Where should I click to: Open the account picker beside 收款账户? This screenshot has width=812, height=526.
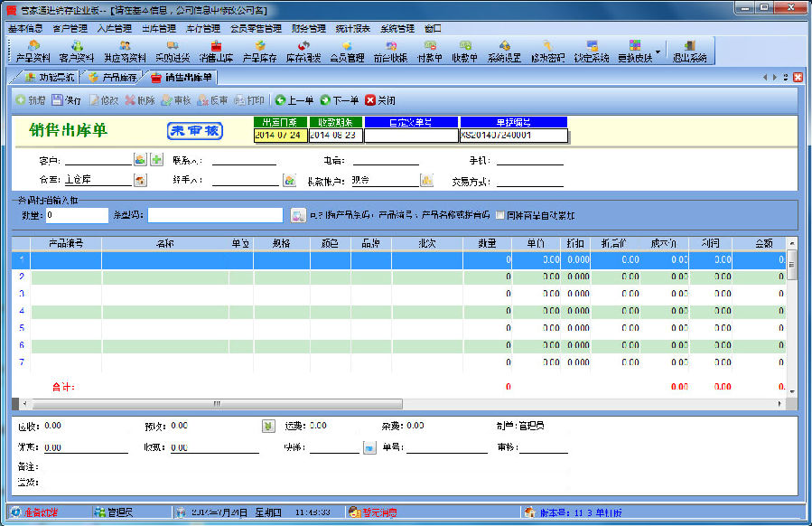point(426,180)
